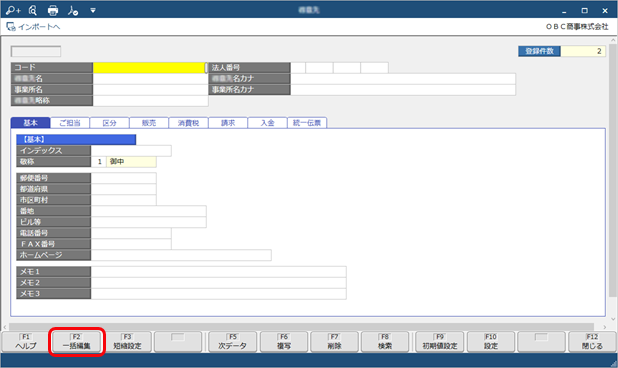Maximize the window
618x368 pixels.
584,11
